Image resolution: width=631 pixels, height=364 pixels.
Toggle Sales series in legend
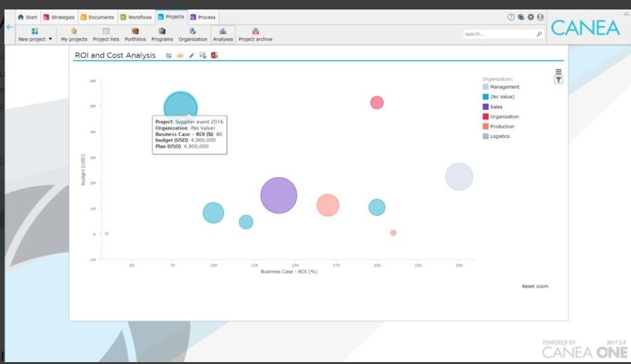[x=492, y=107]
